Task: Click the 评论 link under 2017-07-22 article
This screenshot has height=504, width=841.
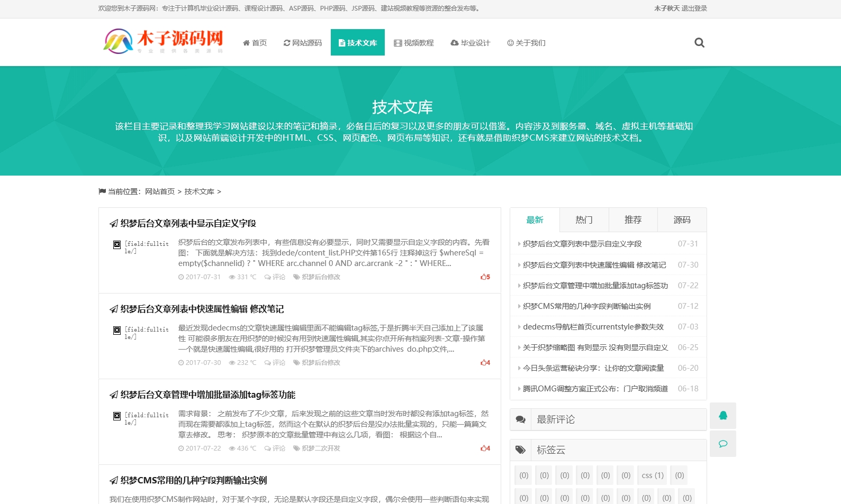Action: (275, 448)
